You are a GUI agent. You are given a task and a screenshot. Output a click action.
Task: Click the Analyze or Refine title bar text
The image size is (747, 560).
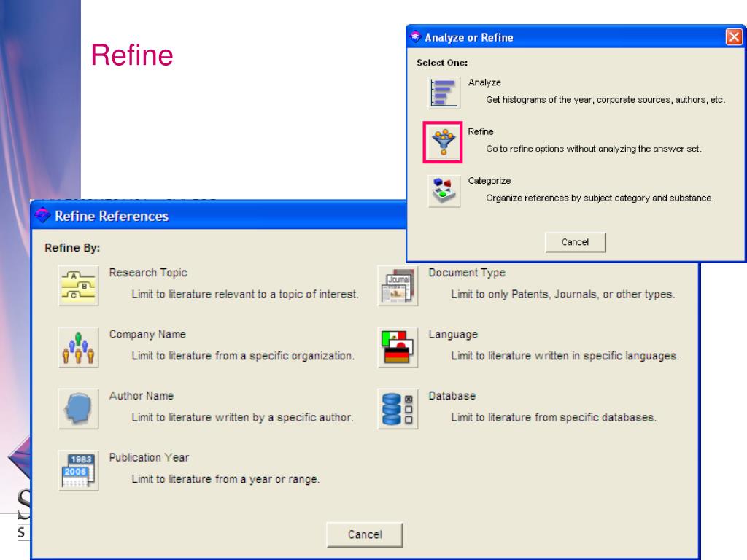click(469, 38)
